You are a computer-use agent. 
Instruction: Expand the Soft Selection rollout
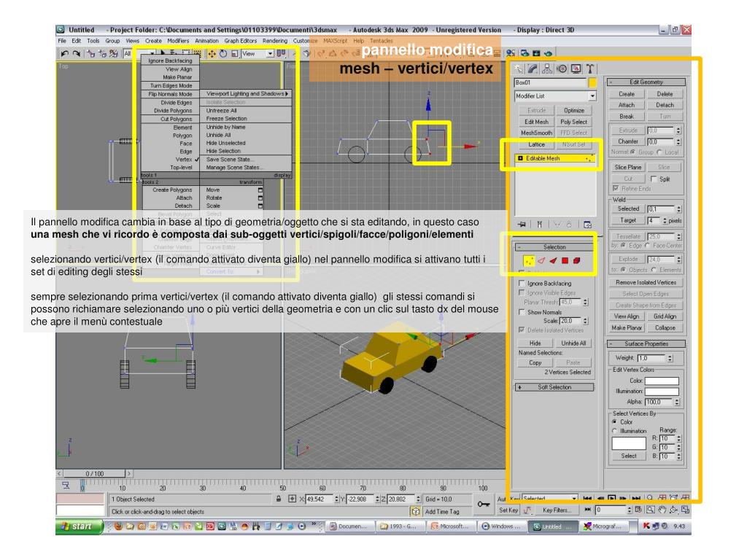(554, 387)
